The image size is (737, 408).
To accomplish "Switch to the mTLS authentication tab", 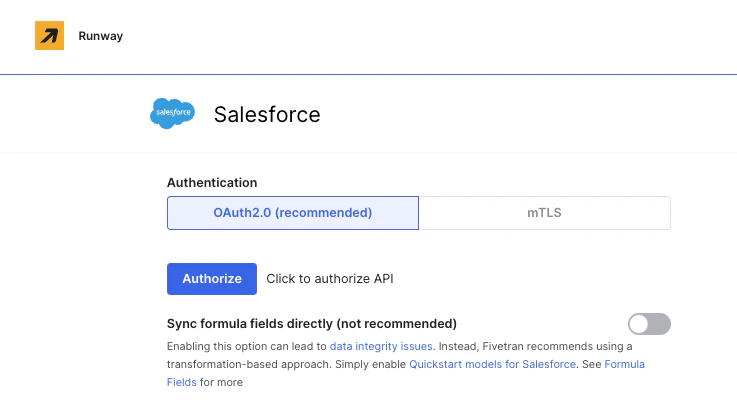I will pyautogui.click(x=544, y=213).
